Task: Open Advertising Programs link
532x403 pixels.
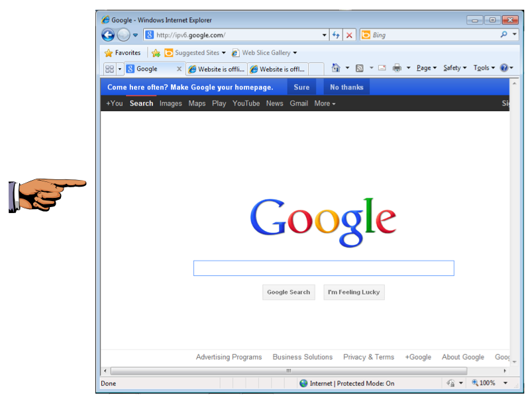Action: pos(229,357)
